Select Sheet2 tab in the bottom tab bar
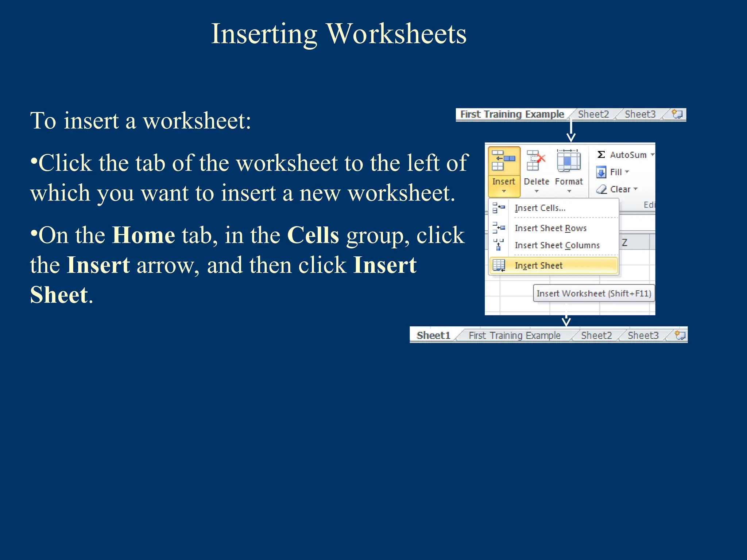 click(596, 335)
